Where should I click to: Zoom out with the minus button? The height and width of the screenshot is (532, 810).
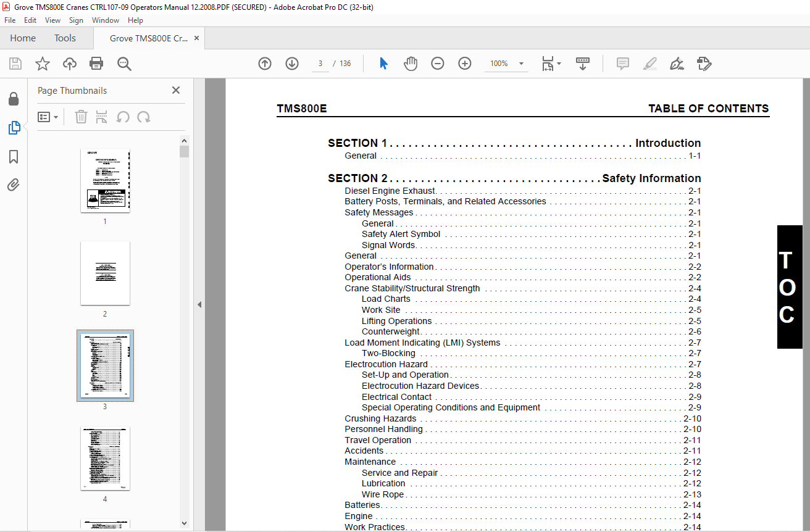tap(438, 64)
